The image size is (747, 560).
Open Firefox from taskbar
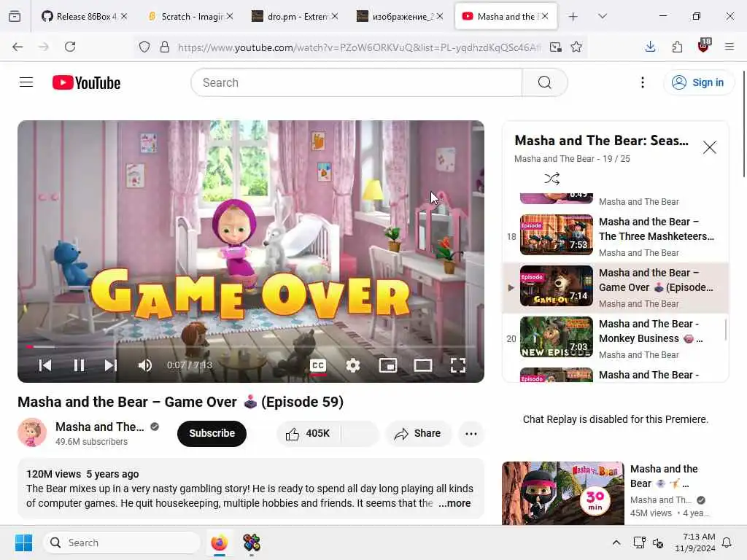tap(219, 542)
